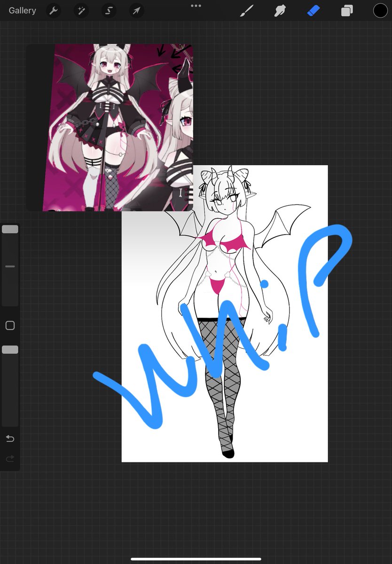Activate the Selection tool
Viewport: 392px width, 564px height.
click(109, 10)
